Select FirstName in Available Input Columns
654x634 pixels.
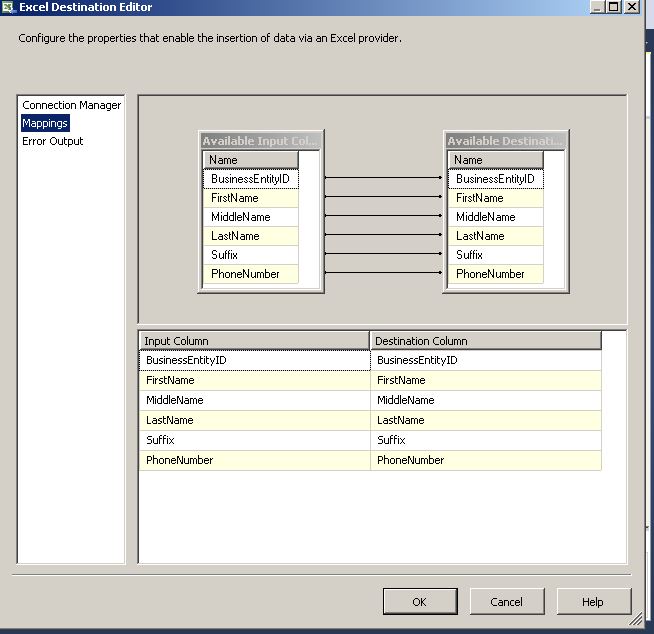coord(251,198)
